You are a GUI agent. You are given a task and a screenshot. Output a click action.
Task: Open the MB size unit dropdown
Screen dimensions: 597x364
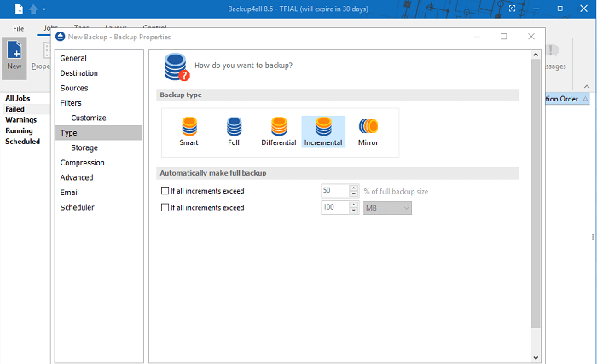tap(388, 207)
